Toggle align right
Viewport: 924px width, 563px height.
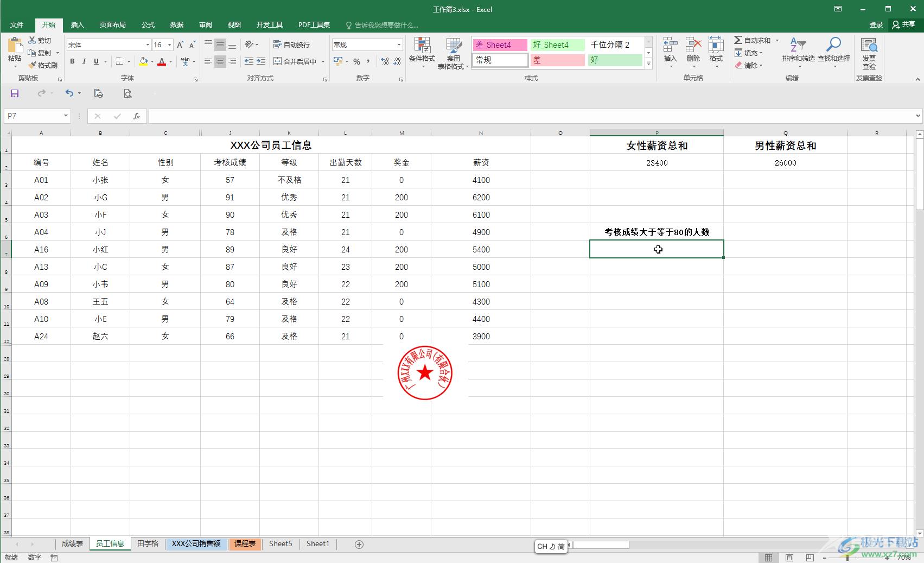point(232,61)
